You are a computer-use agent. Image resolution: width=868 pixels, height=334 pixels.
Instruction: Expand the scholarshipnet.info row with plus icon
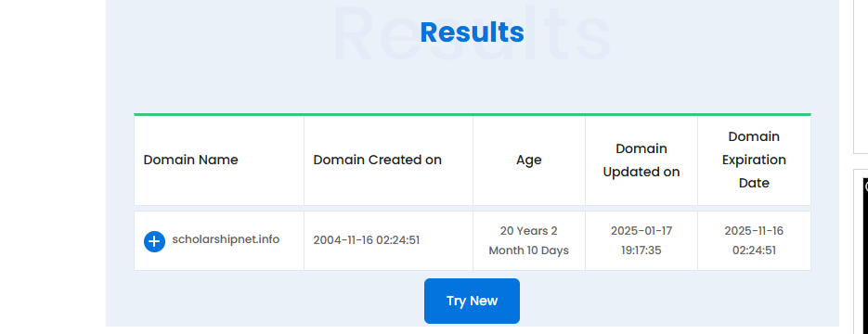coord(154,241)
